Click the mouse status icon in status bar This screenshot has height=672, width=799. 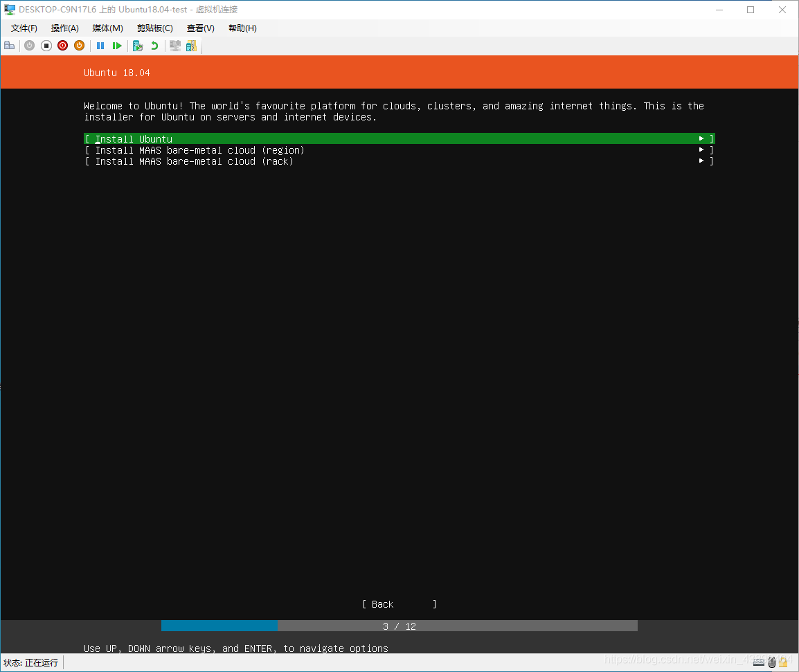click(771, 662)
